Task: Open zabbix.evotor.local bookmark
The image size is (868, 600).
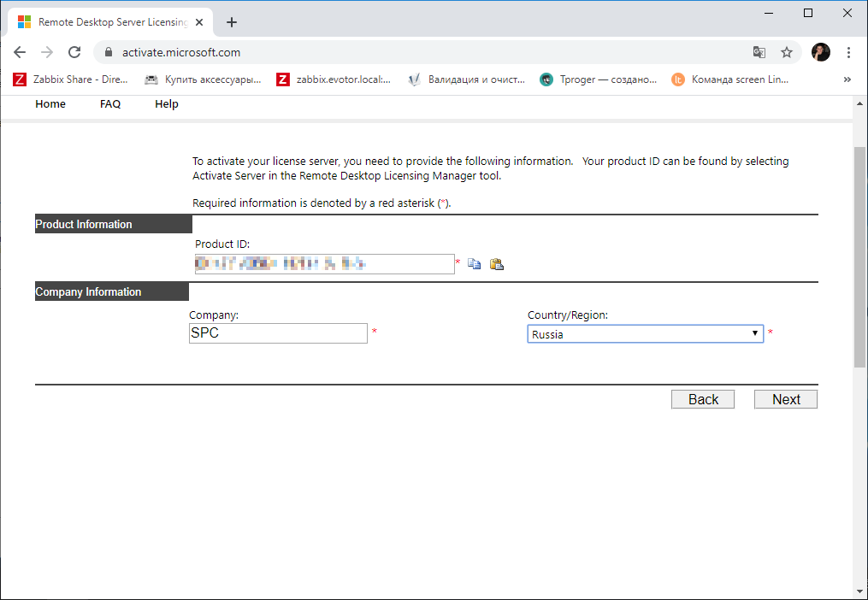Action: (334, 79)
